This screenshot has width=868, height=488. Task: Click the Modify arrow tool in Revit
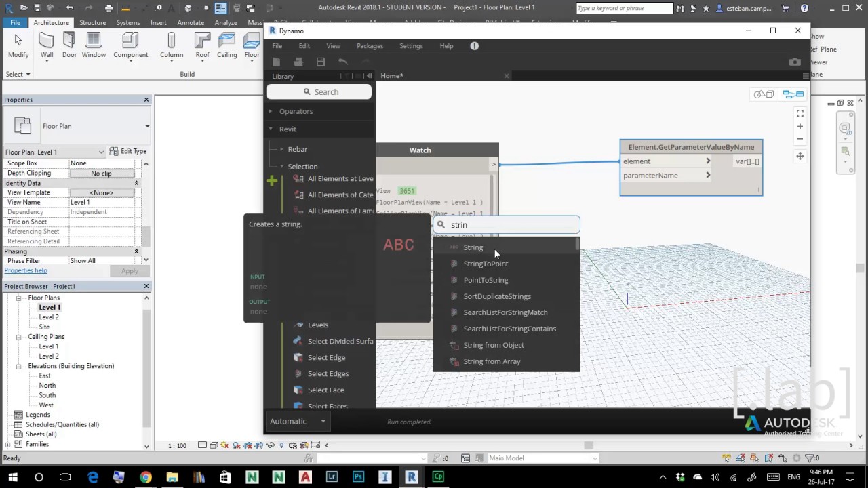tap(18, 45)
